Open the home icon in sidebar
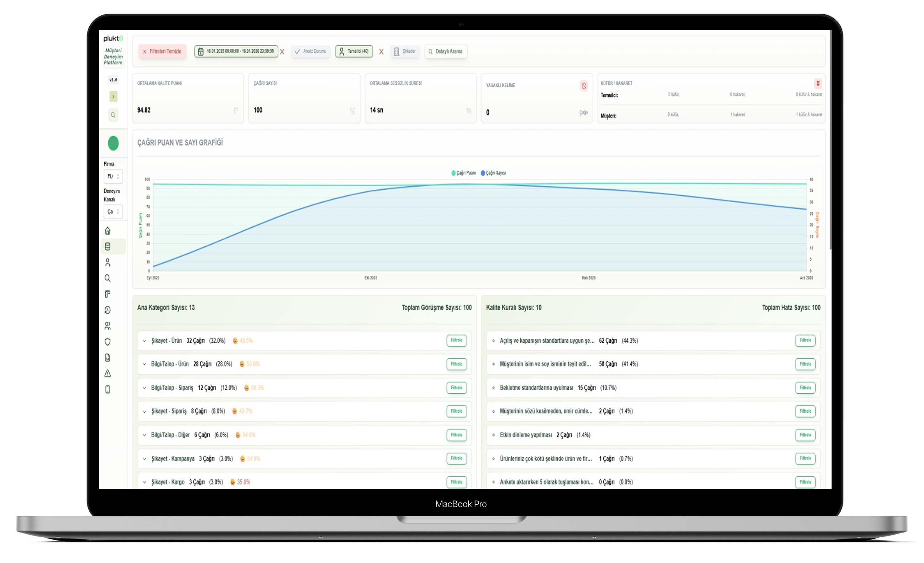The height and width of the screenshot is (563, 924). tap(107, 231)
